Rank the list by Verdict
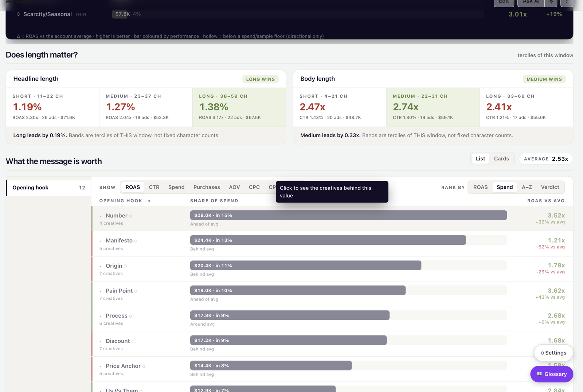 550,187
